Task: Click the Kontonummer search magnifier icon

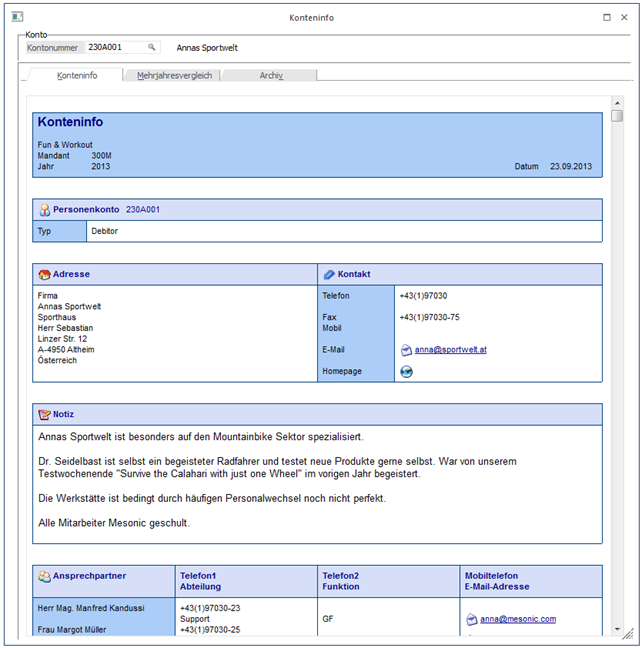Action: tap(152, 47)
